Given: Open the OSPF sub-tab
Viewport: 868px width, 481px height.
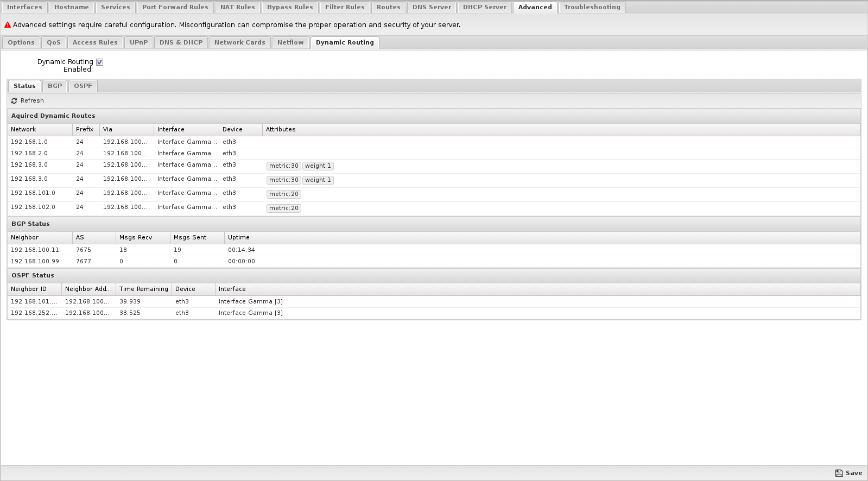Looking at the screenshot, I should coord(83,86).
